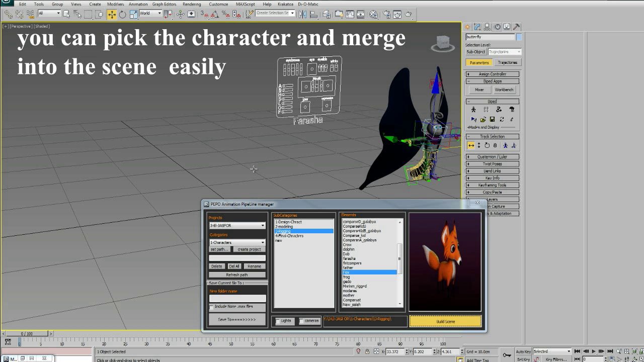The image size is (644, 362).
Task: Click the Refresh path button
Action: pos(237,275)
